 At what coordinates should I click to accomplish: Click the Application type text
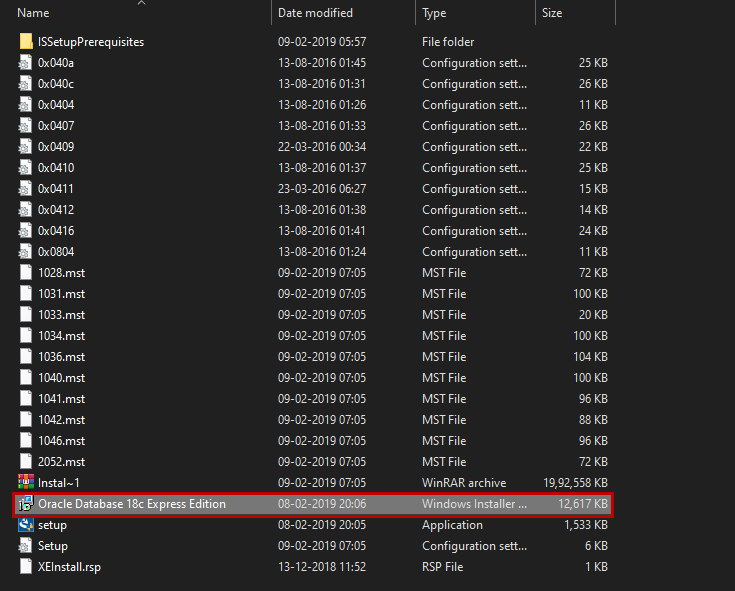pos(452,525)
